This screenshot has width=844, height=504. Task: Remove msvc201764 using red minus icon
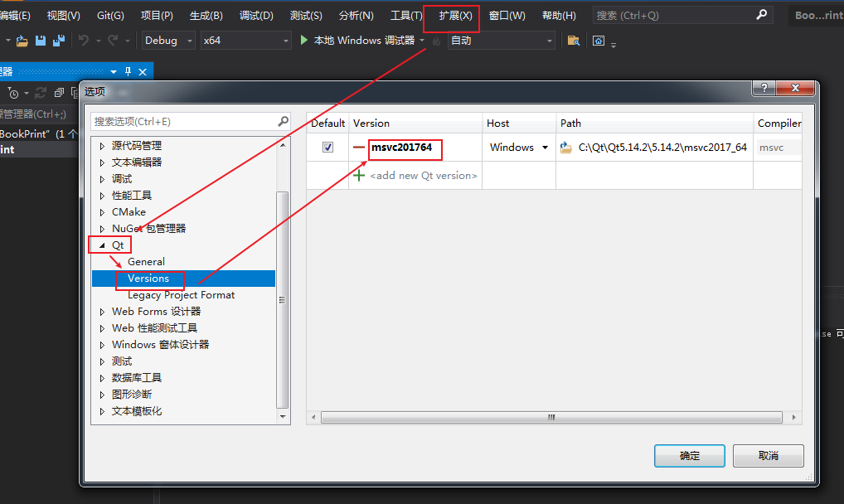tap(358, 147)
